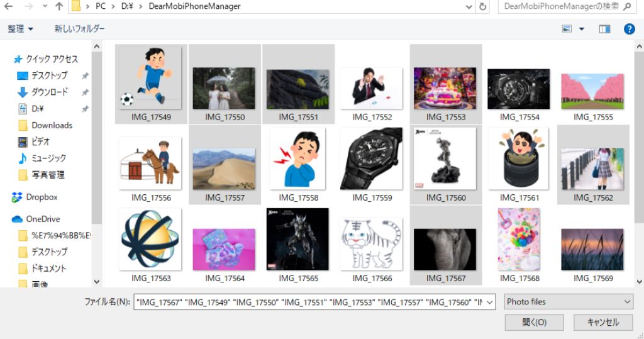Click the キャンセル button
This screenshot has width=644, height=339.
tap(602, 322)
